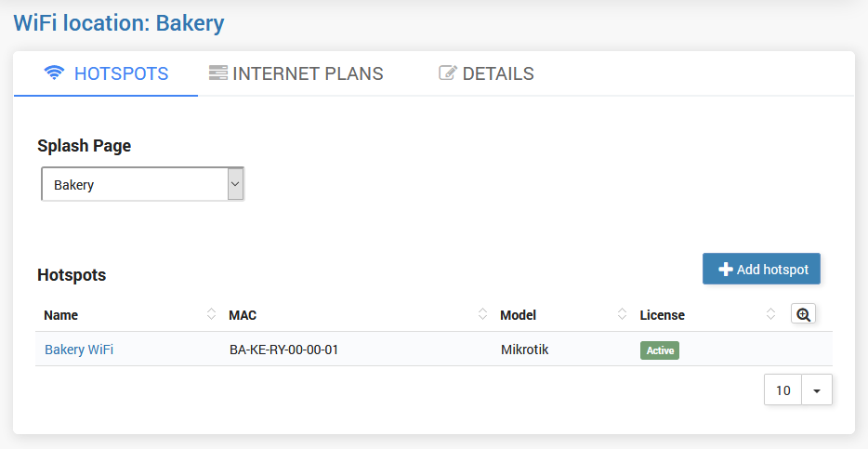Click the rows-per-page button showing 10
Viewport: 868px width, 449px height.
[783, 390]
